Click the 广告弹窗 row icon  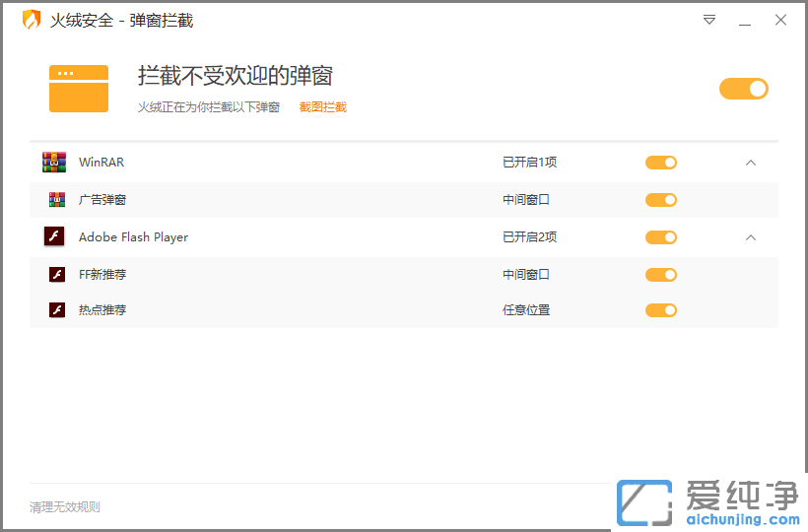(57, 200)
